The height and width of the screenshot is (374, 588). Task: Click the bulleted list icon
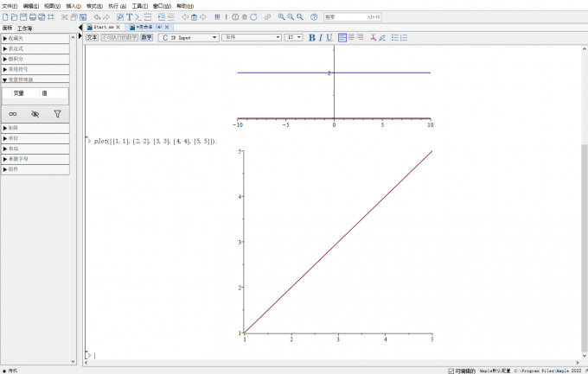[x=395, y=37]
